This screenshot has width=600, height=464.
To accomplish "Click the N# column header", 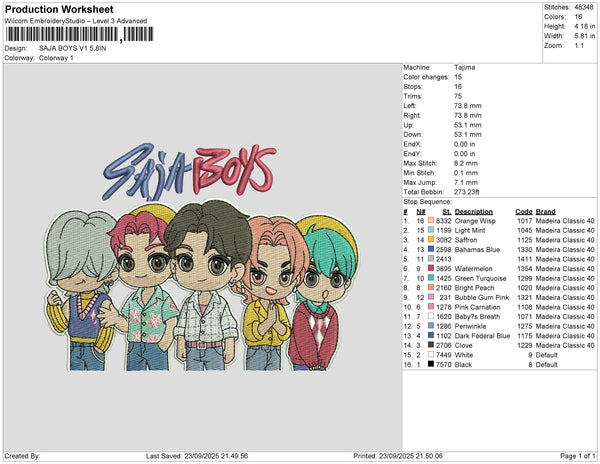I will point(421,212).
